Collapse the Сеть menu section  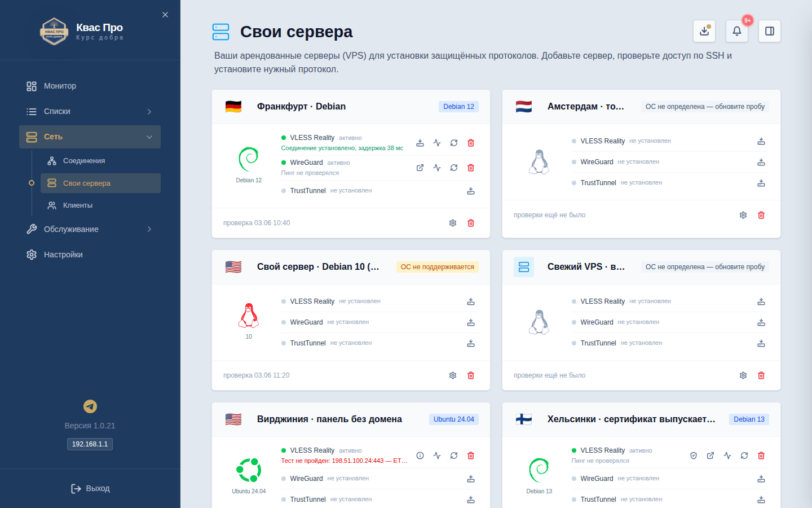click(90, 137)
